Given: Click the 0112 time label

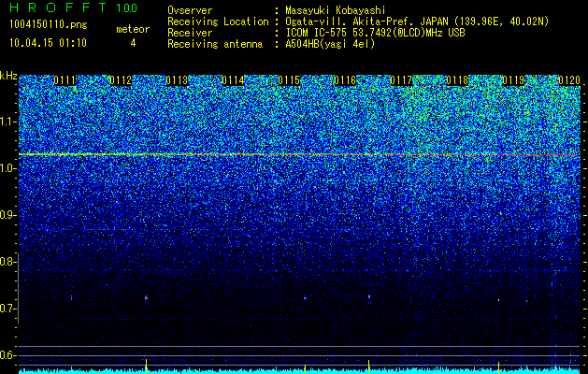Looking at the screenshot, I should pyautogui.click(x=121, y=80).
